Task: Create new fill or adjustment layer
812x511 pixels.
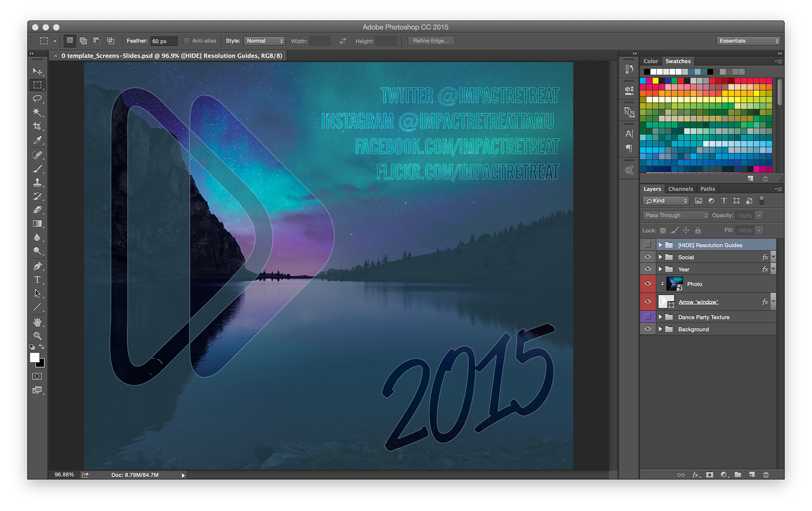Action: (724, 475)
